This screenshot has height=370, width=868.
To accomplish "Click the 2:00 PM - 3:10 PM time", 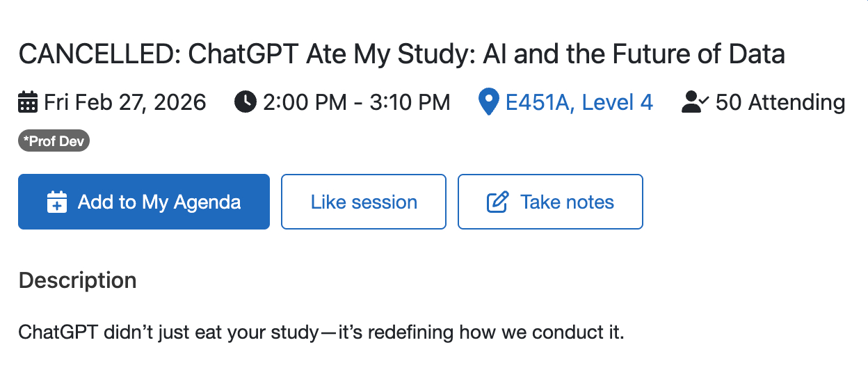I will pyautogui.click(x=356, y=103).
